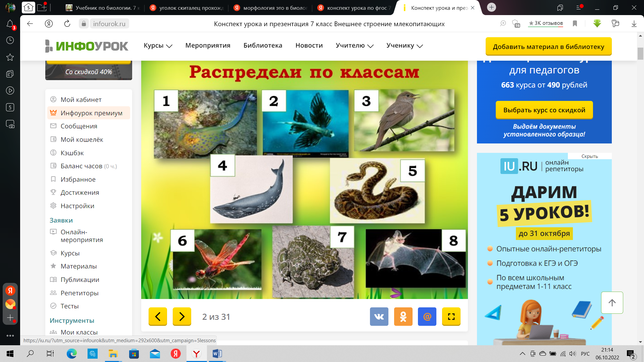Hide the IU.RU ad via Скрыть

click(589, 156)
